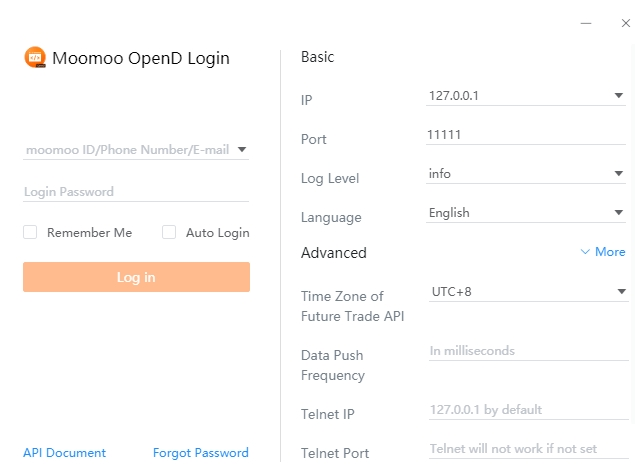635x474 pixels.
Task: Click the Moomoo OpenD logo icon
Action: point(35,58)
